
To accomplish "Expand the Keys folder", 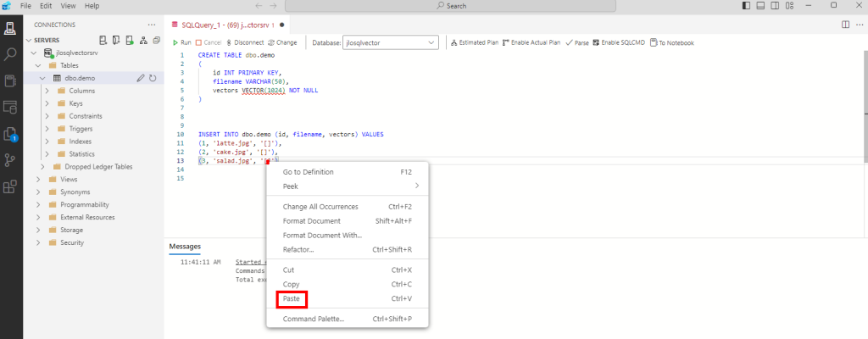I will [47, 103].
